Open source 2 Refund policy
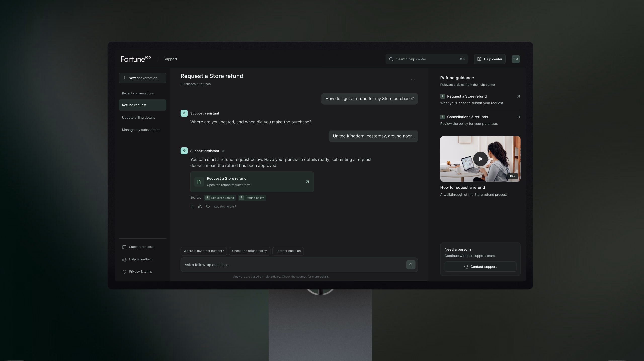644x361 pixels. click(252, 198)
